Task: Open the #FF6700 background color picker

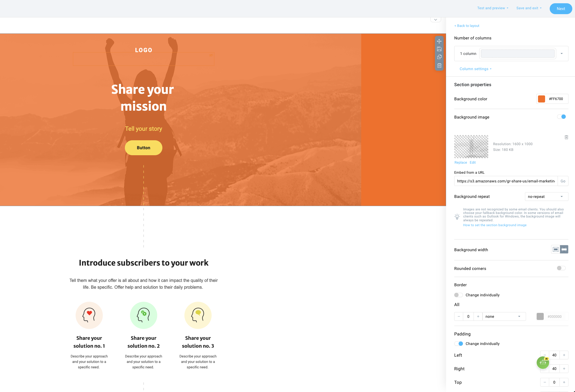Action: point(542,99)
